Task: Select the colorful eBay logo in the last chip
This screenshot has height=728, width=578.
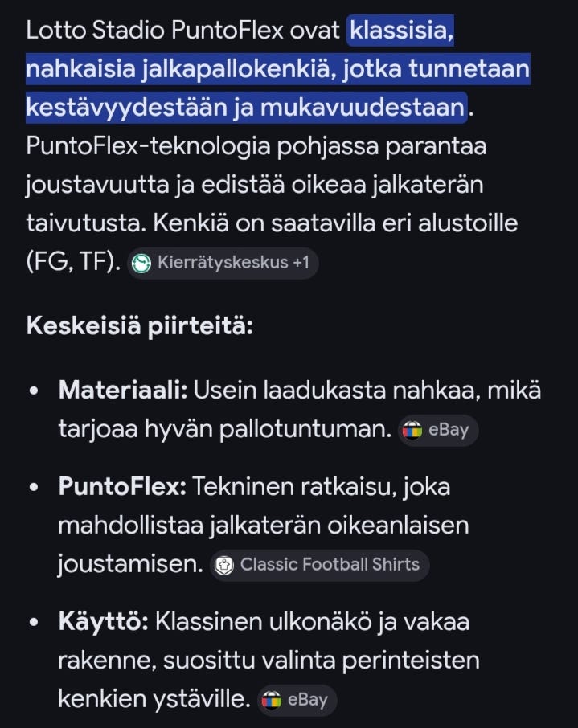Action: 271,699
